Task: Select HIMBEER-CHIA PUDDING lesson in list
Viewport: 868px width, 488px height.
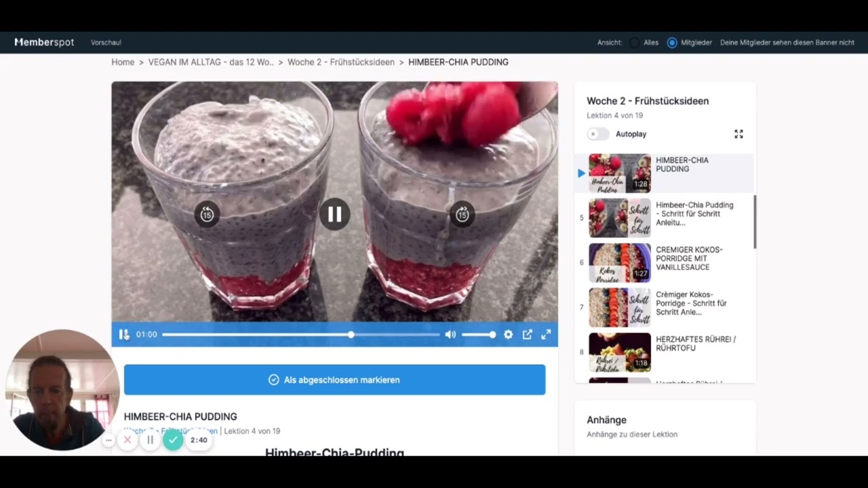Action: [x=665, y=174]
